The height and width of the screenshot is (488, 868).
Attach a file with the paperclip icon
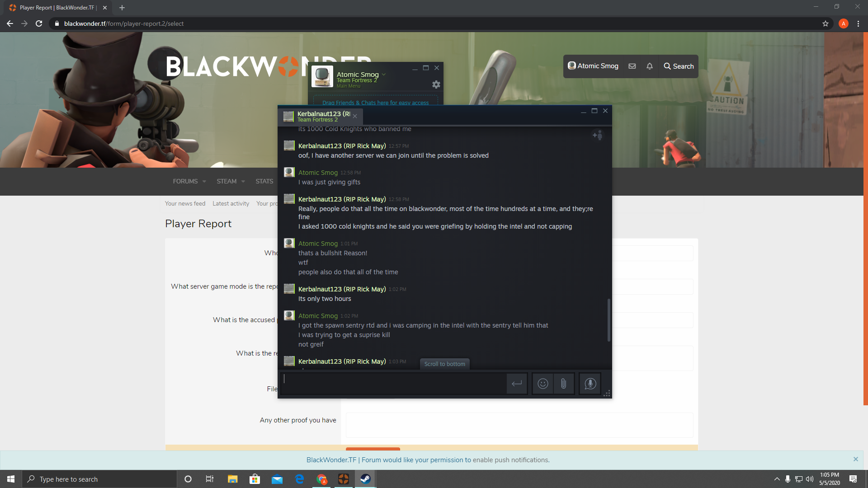[x=564, y=384]
